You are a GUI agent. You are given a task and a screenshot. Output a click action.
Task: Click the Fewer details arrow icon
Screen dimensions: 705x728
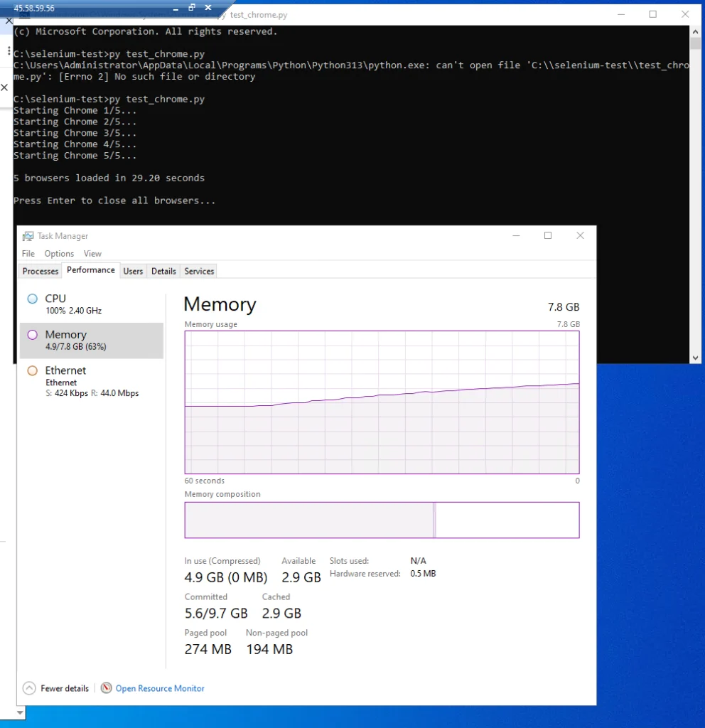[x=28, y=688]
